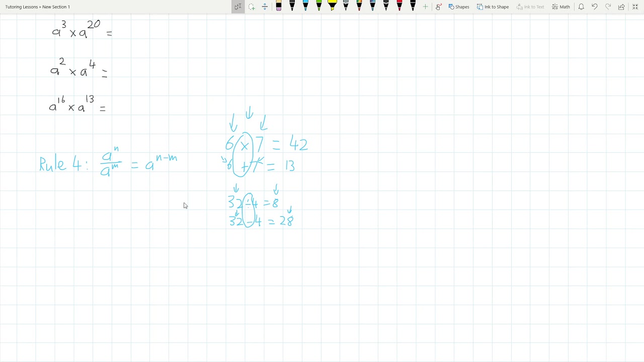Pick the Eraser tool
The height and width of the screenshot is (362, 644).
click(279, 7)
